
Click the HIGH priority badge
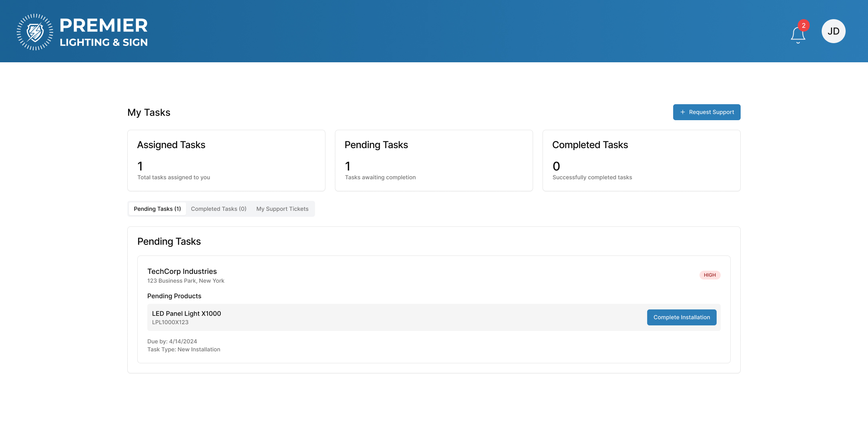pyautogui.click(x=709, y=275)
